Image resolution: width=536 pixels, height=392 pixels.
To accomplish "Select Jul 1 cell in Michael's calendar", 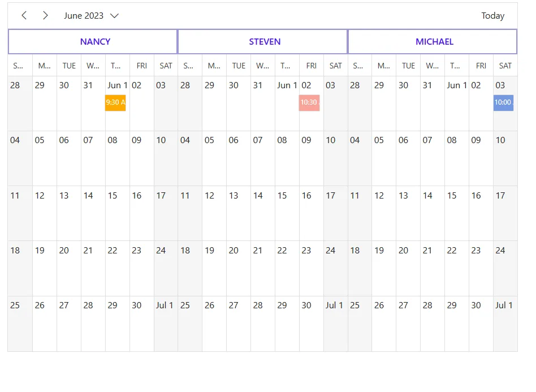I will 505,324.
